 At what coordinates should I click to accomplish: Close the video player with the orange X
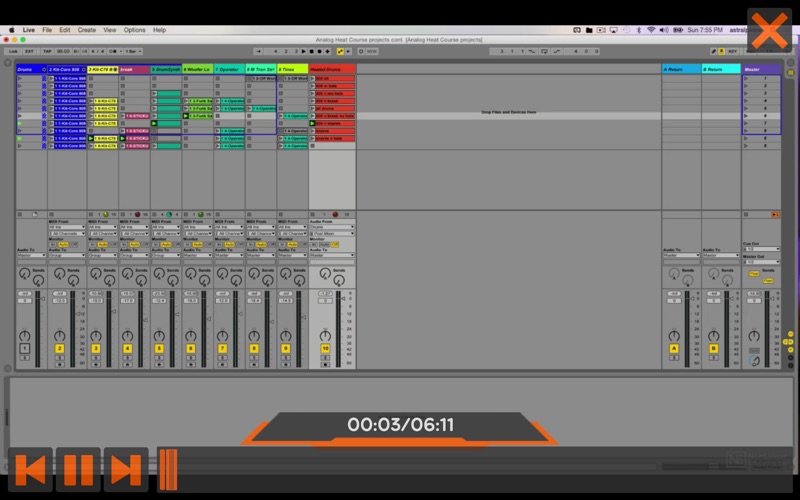pos(769,30)
